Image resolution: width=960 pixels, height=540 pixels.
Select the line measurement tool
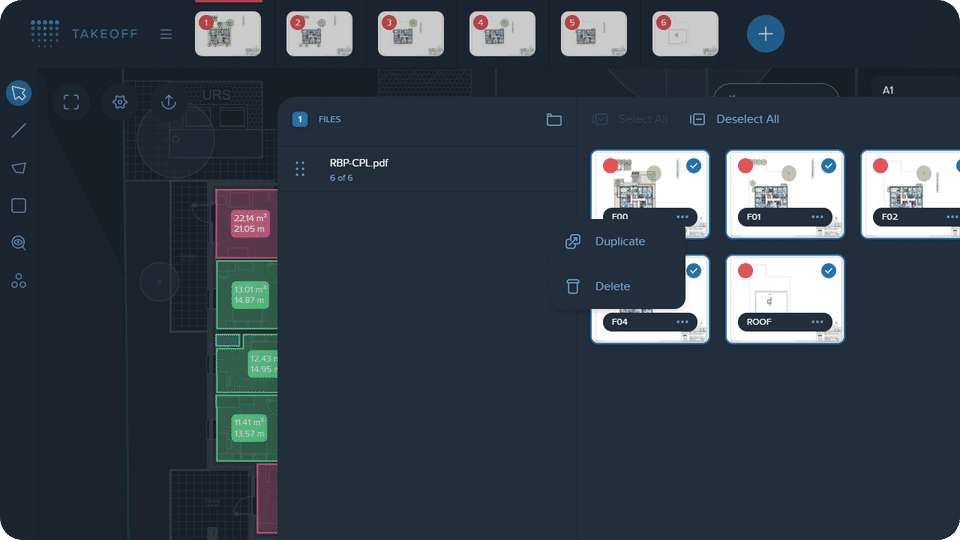point(19,130)
